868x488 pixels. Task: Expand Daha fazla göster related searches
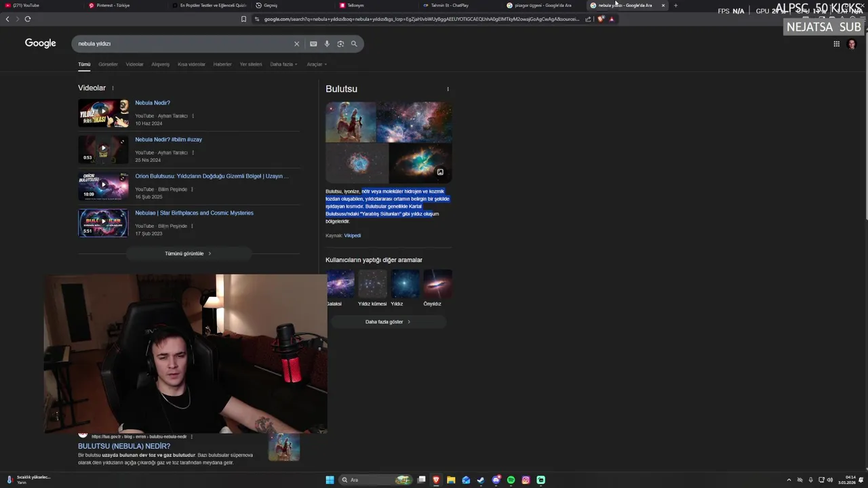pyautogui.click(x=388, y=322)
